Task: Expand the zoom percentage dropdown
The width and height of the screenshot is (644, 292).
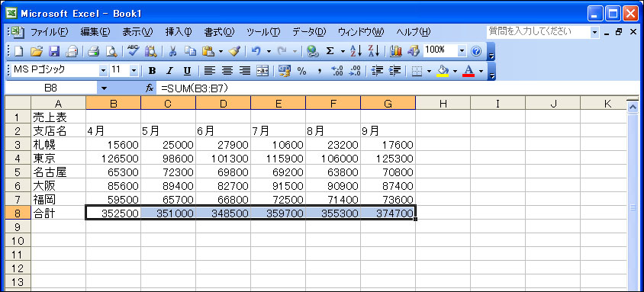Action: [x=463, y=51]
